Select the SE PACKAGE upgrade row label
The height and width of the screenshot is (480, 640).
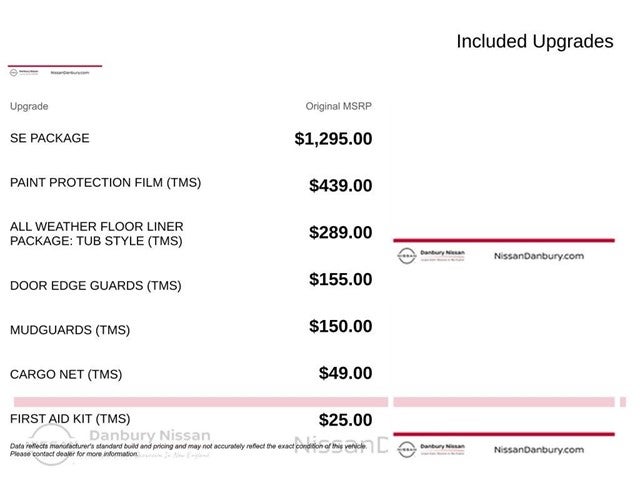pos(49,138)
